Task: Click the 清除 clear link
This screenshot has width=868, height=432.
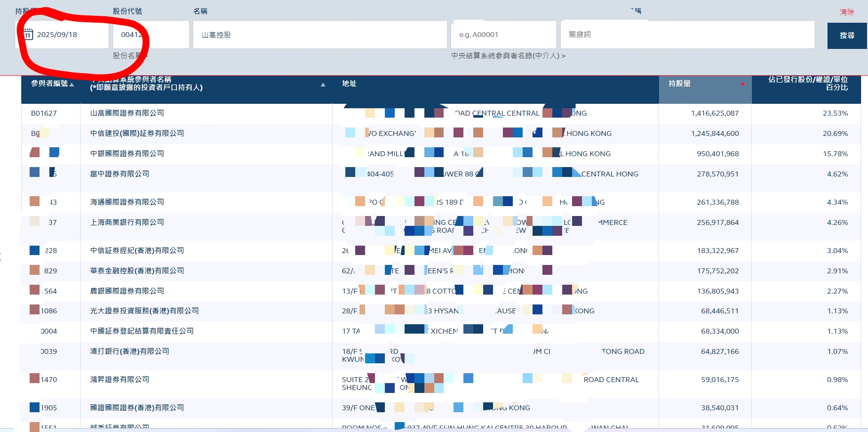Action: [847, 12]
